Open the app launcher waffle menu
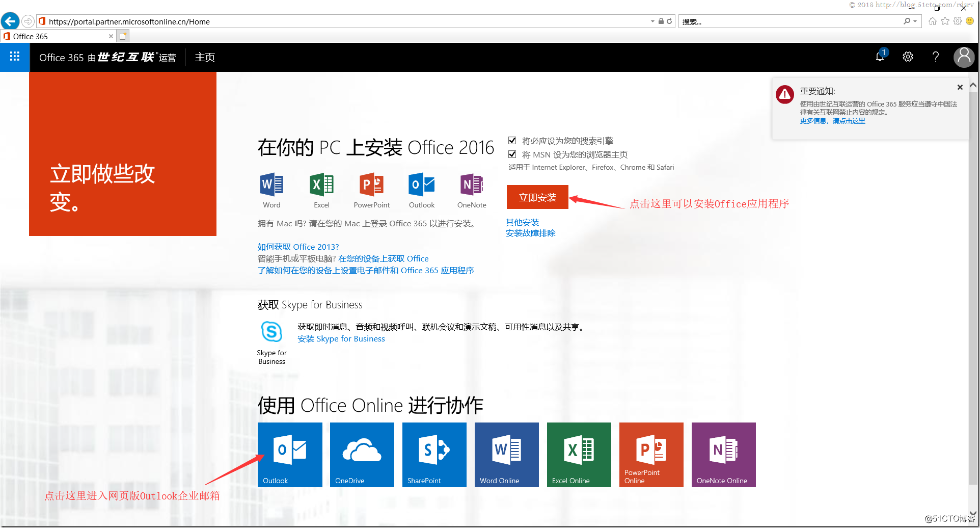 point(15,57)
